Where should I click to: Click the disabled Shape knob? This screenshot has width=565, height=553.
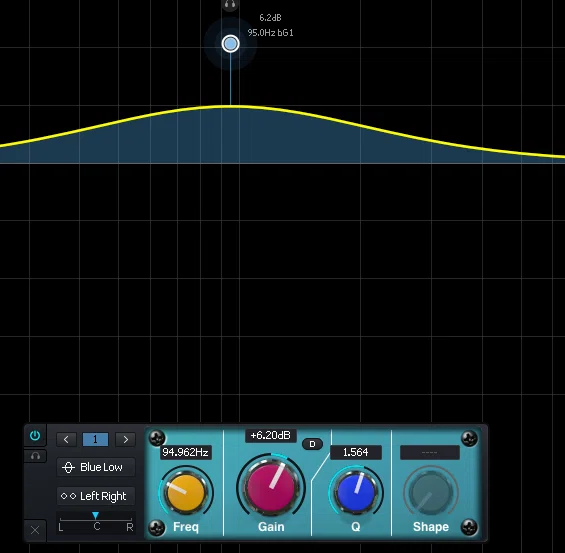431,492
